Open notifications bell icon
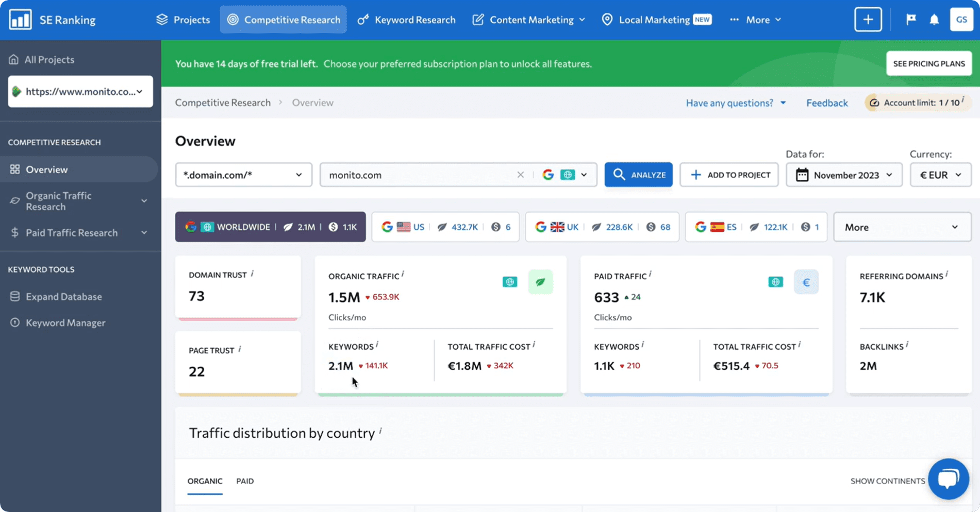The height and width of the screenshot is (512, 980). (x=934, y=20)
